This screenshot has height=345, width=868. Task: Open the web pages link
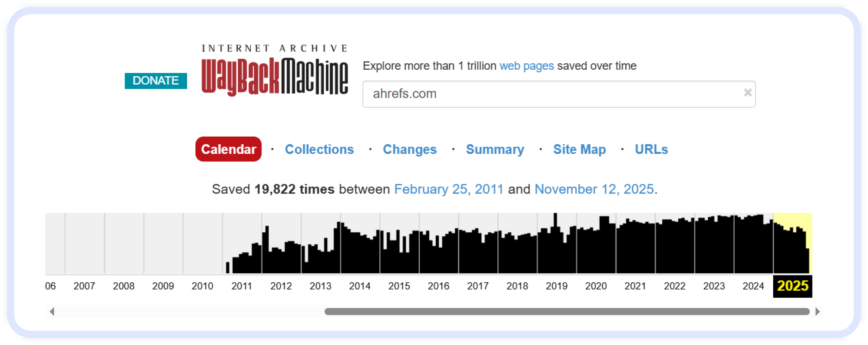(526, 65)
